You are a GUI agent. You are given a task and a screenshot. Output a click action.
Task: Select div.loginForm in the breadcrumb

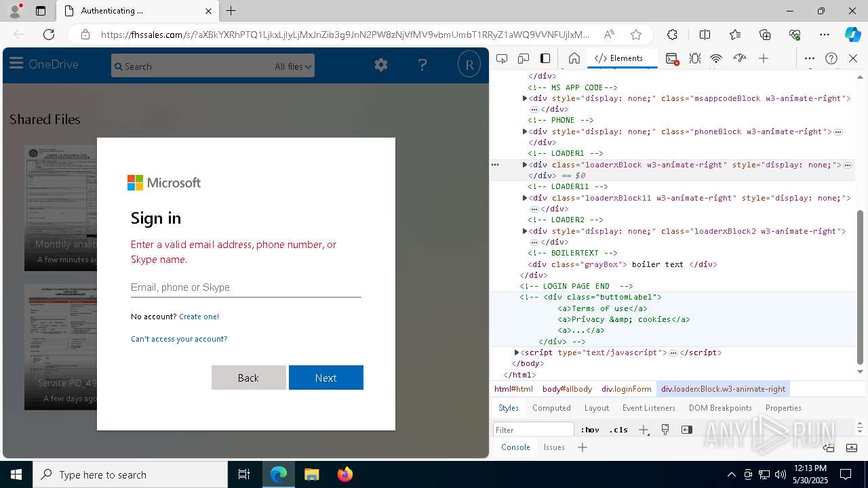pos(627,389)
